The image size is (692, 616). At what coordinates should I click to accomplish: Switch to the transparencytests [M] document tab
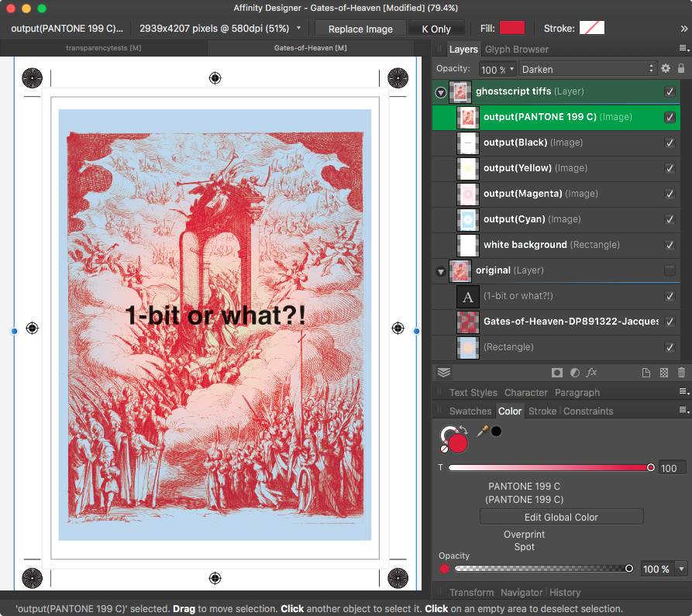tap(104, 48)
